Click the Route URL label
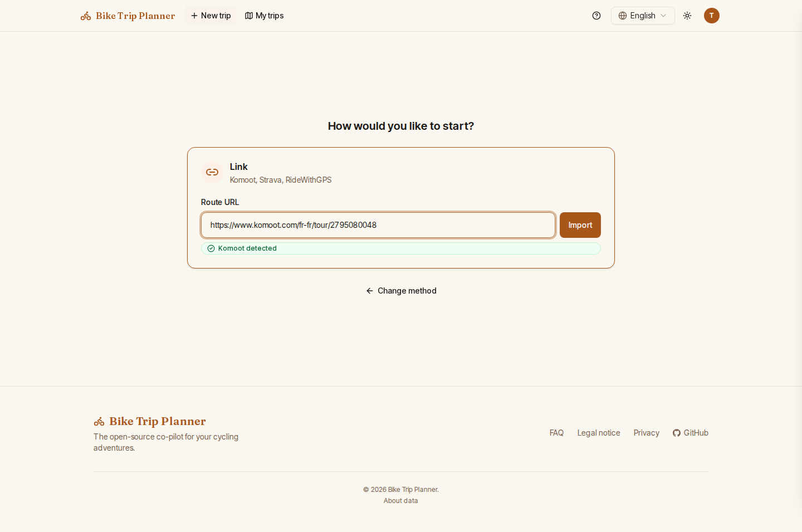Screen dimensions: 802x532 220,202
